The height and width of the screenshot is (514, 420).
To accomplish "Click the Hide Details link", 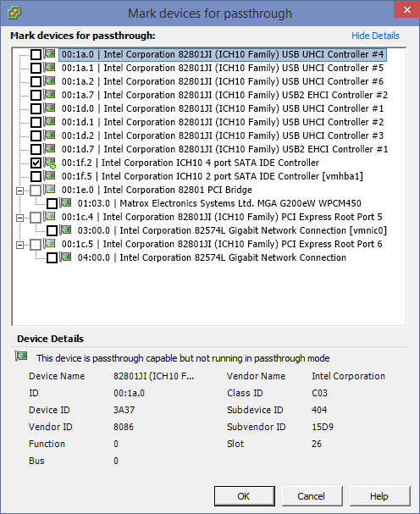I will [x=375, y=36].
